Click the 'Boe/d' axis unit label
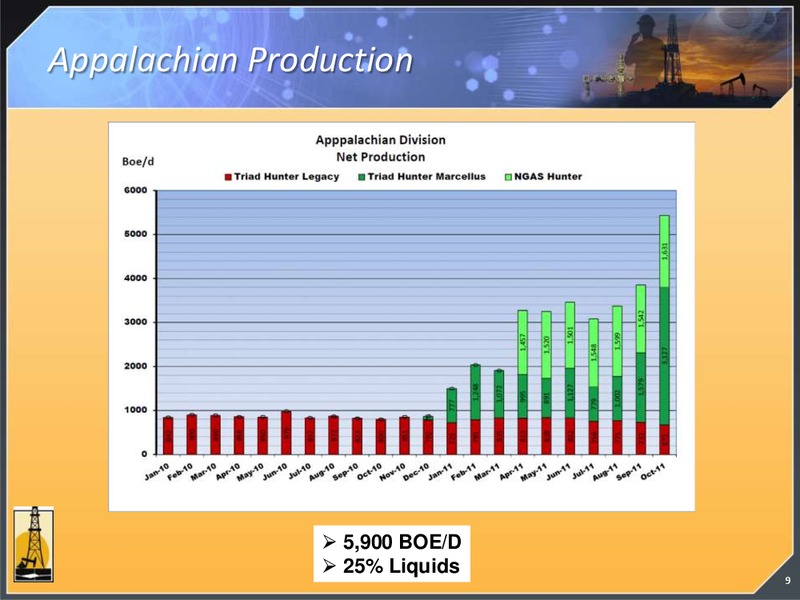Screen dimensions: 800x600 (x=138, y=161)
